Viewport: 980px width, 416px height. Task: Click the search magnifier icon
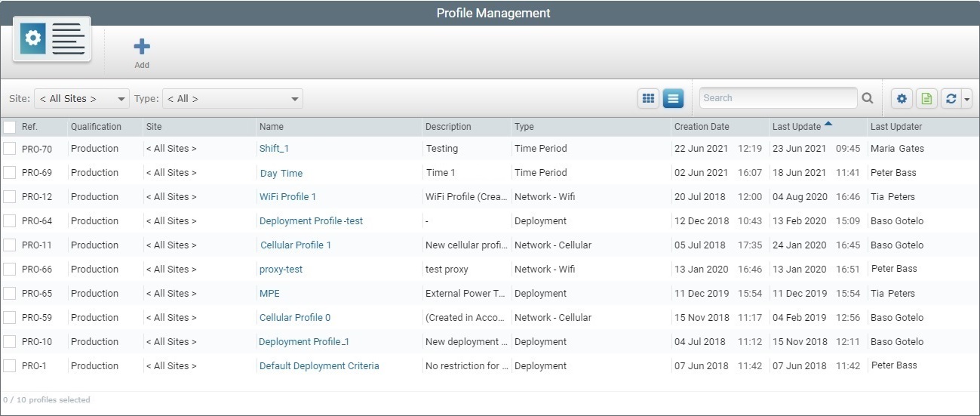(868, 98)
